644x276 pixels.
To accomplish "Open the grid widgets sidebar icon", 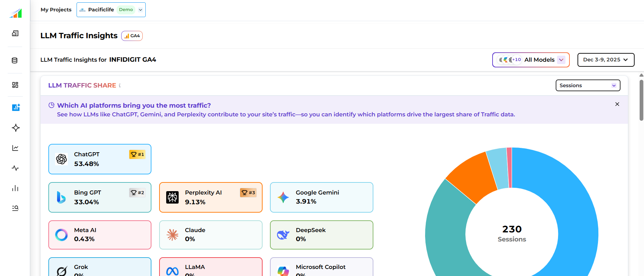I will (x=15, y=85).
